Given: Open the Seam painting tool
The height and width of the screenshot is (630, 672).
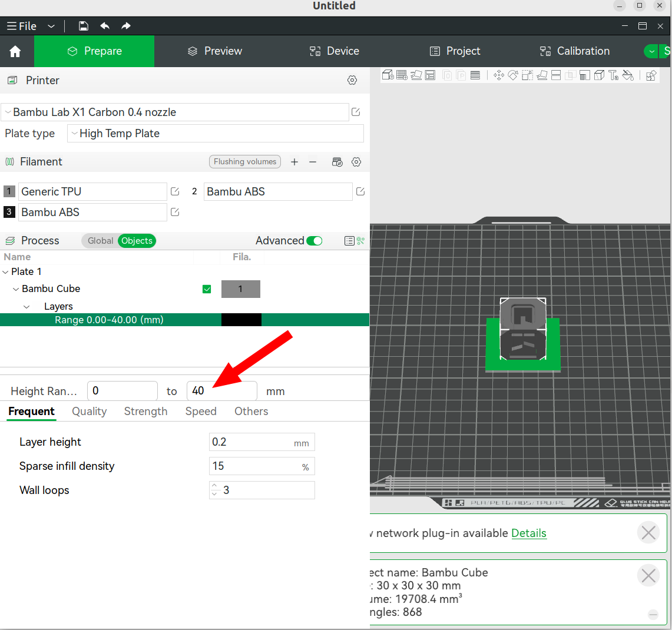Looking at the screenshot, I should pos(599,75).
